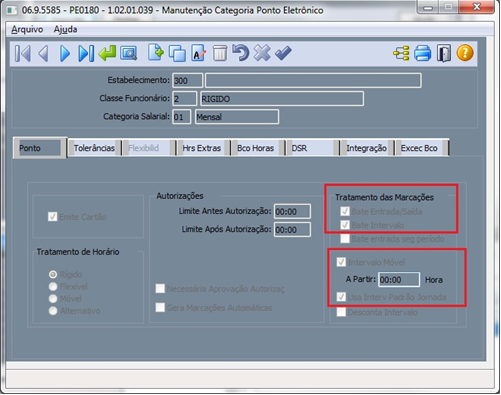Switch to the Excec Bco tab

point(422,148)
